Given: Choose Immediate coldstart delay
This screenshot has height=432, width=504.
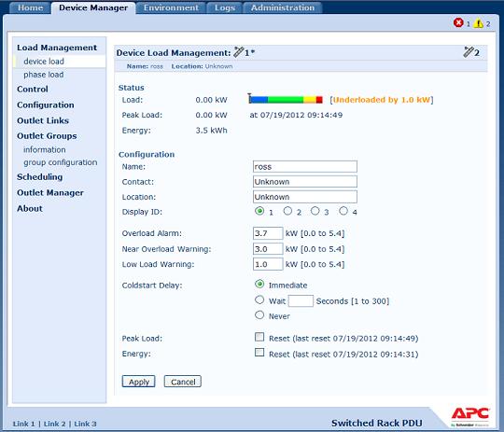Looking at the screenshot, I should 259,285.
